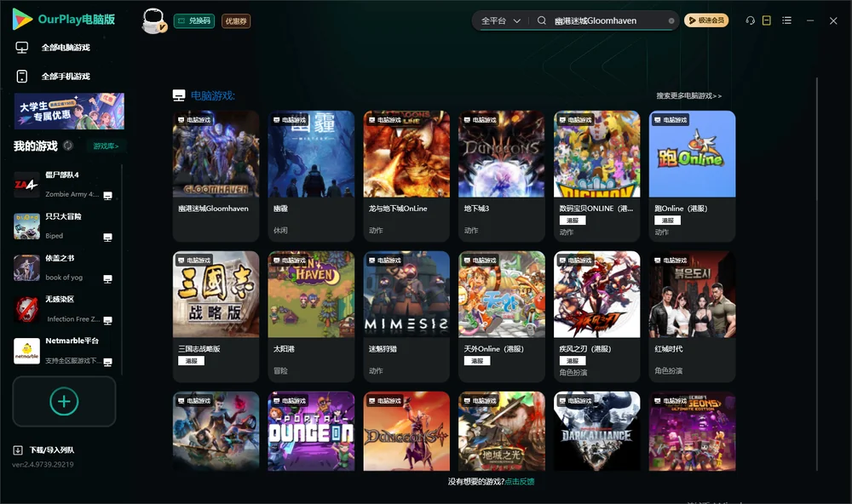852x504 pixels.
Task: Click the Infection Free Zone icon
Action: [26, 310]
